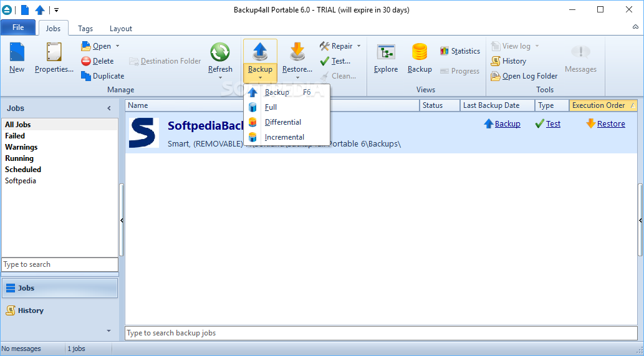Screen dimensions: 644x356
Task: Expand the Restore dropdown arrow
Action: (297, 77)
